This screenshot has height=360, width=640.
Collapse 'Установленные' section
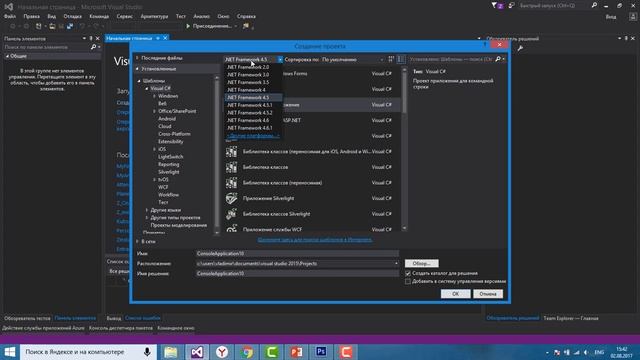(138, 69)
